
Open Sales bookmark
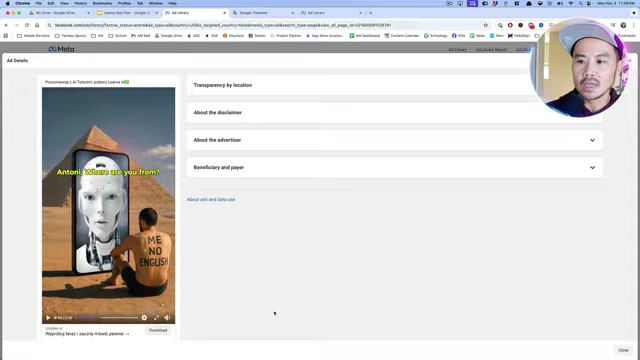(478, 36)
